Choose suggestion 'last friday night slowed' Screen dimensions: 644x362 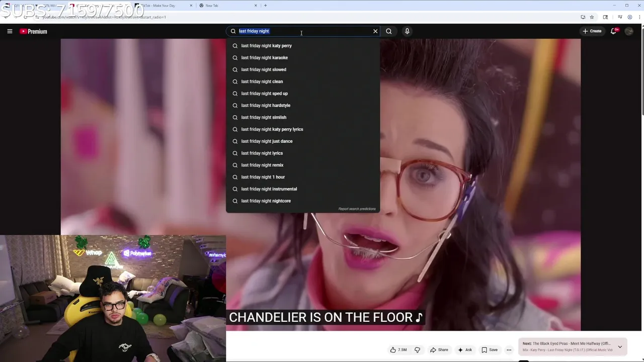(303, 69)
